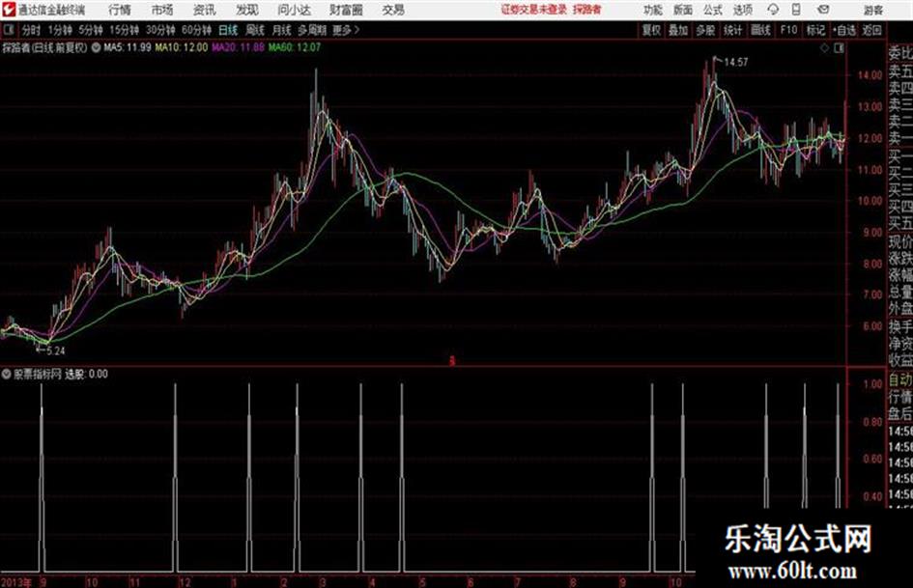Image resolution: width=913 pixels, height=588 pixels.
Task: Click the 5.24 low price marker
Action: [x=55, y=351]
